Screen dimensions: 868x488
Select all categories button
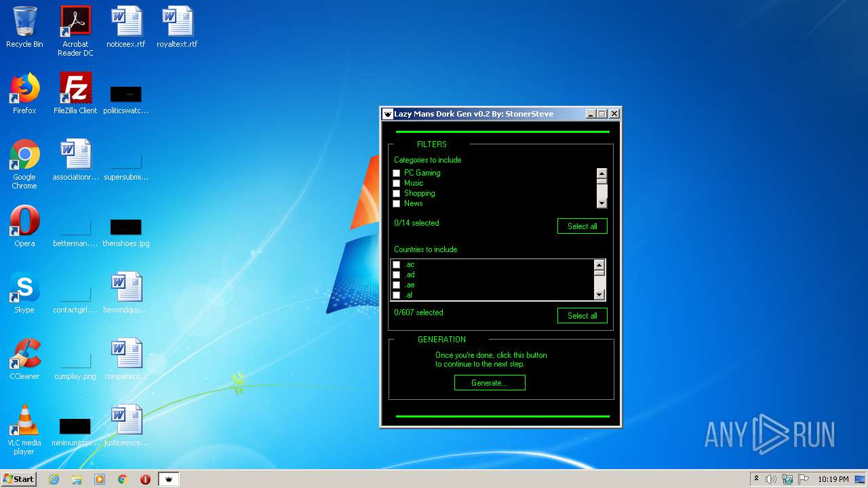click(x=582, y=226)
